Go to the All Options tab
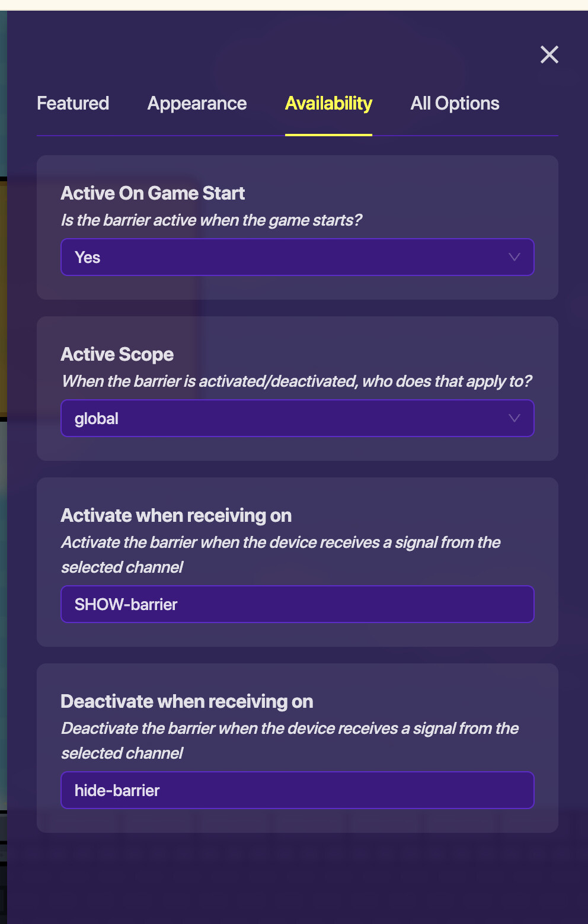Viewport: 588px width, 924px height. (455, 104)
